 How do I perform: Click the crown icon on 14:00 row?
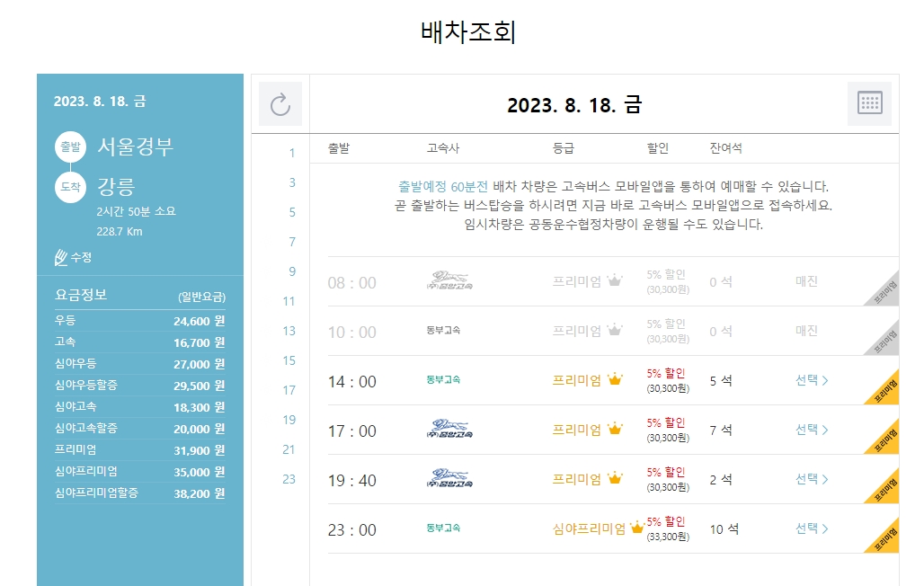(615, 379)
